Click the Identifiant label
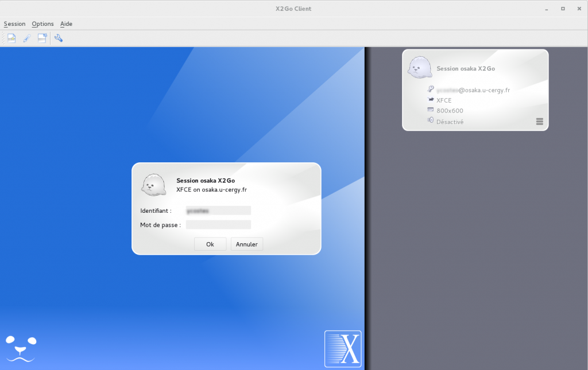The width and height of the screenshot is (588, 370). point(156,211)
